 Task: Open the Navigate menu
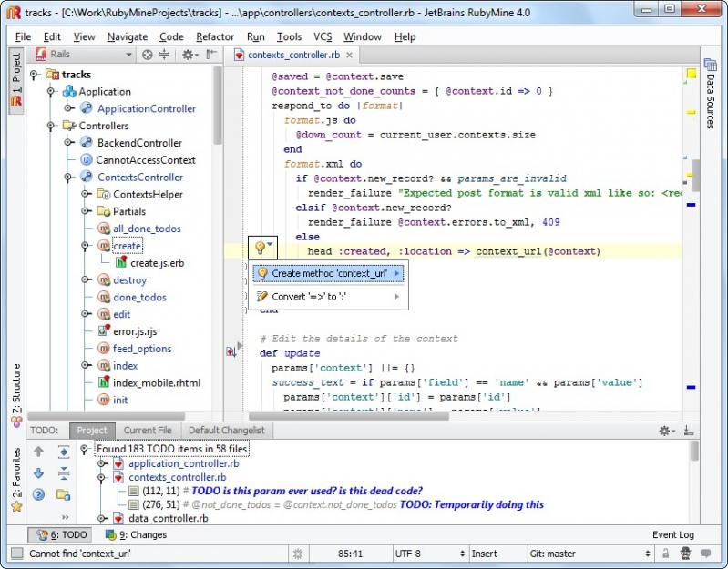[x=128, y=36]
